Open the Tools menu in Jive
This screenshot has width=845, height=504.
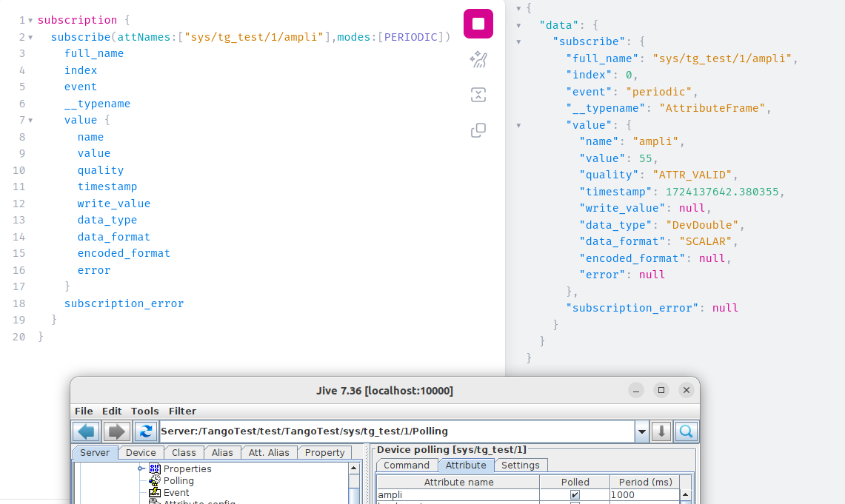click(x=144, y=411)
